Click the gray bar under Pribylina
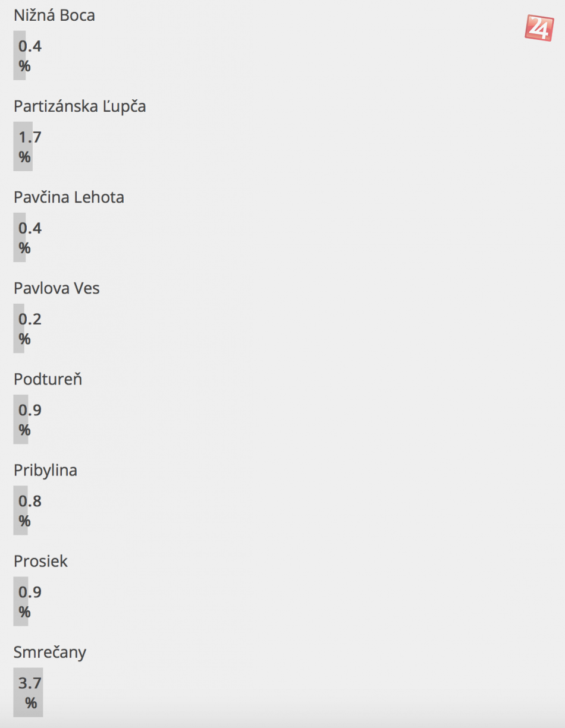Screen dimensions: 565x728 (20, 510)
